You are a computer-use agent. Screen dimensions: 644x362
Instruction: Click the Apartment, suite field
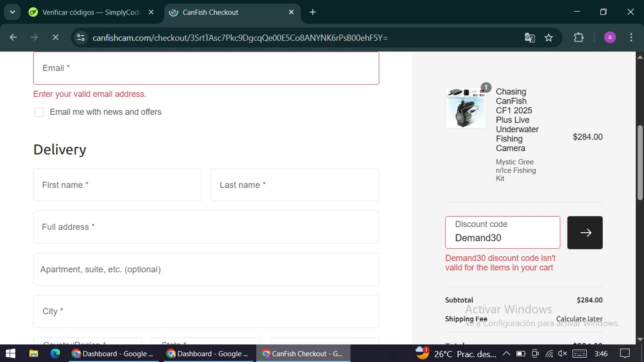206,269
